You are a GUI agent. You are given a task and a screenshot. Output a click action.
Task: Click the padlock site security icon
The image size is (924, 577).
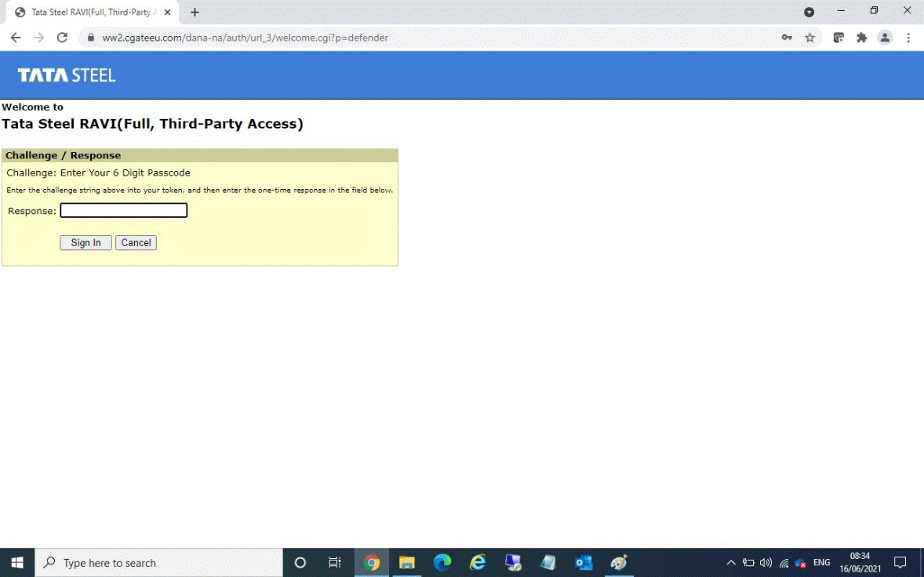tap(90, 38)
